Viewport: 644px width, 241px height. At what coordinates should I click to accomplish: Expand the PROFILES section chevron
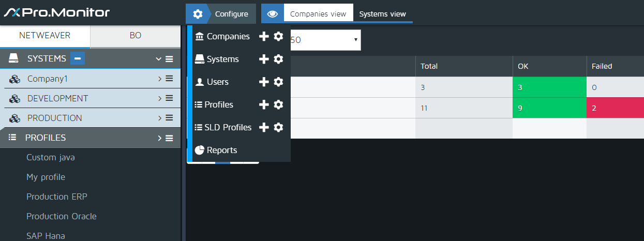coord(160,138)
